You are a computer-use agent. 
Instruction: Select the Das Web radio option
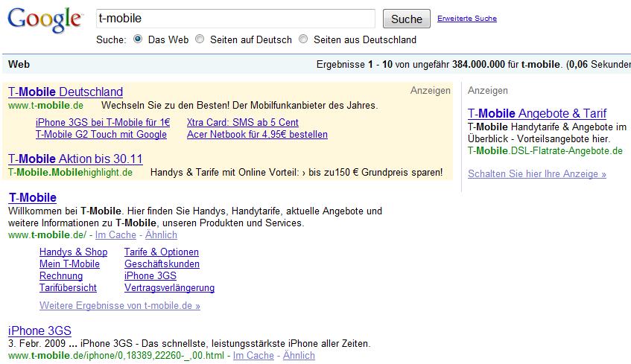(138, 39)
